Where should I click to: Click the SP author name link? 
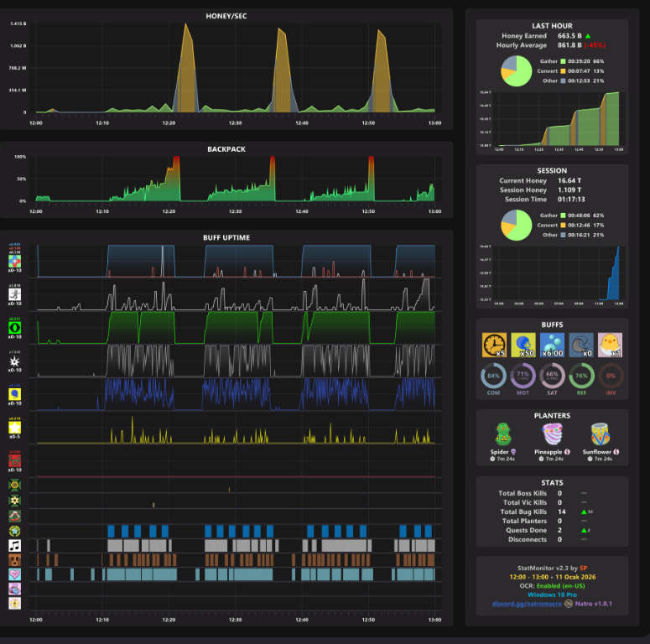click(x=583, y=569)
